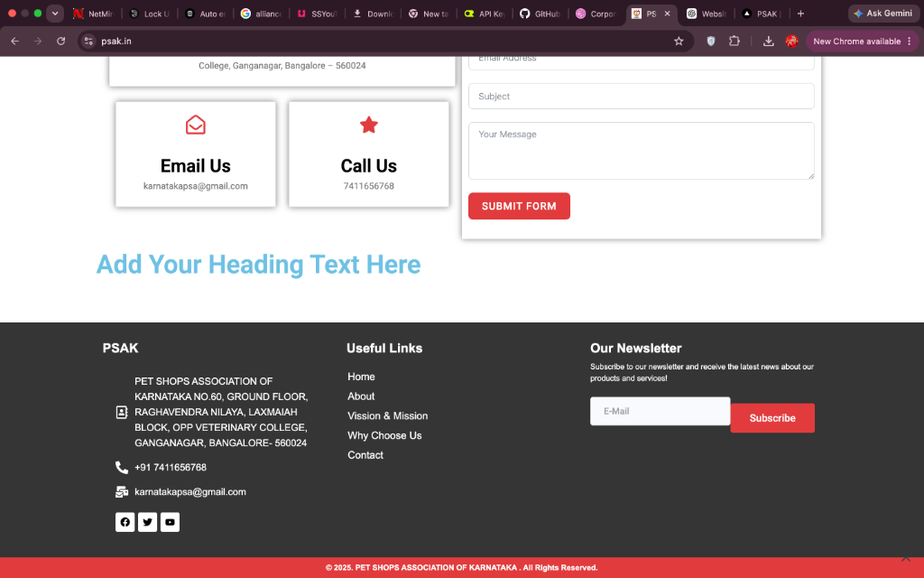
Task: Go forward using the browser forward arrow
Action: (38, 42)
